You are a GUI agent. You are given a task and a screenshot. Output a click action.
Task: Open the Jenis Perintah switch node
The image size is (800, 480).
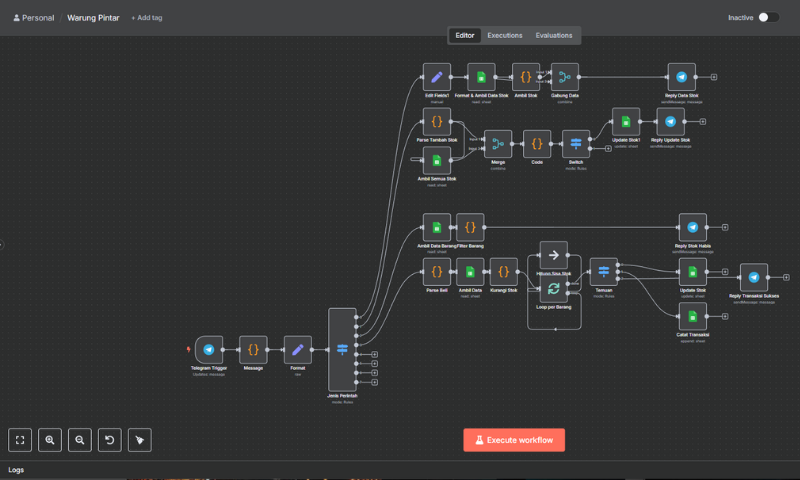[342, 349]
